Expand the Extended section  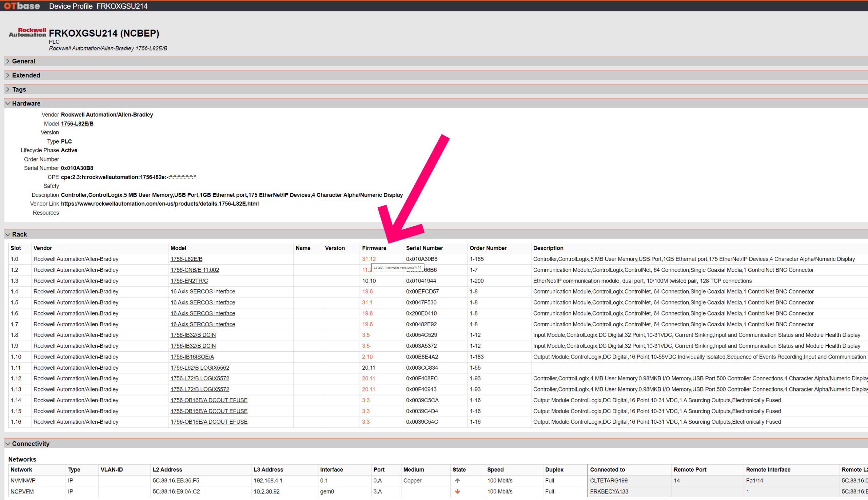[8, 75]
